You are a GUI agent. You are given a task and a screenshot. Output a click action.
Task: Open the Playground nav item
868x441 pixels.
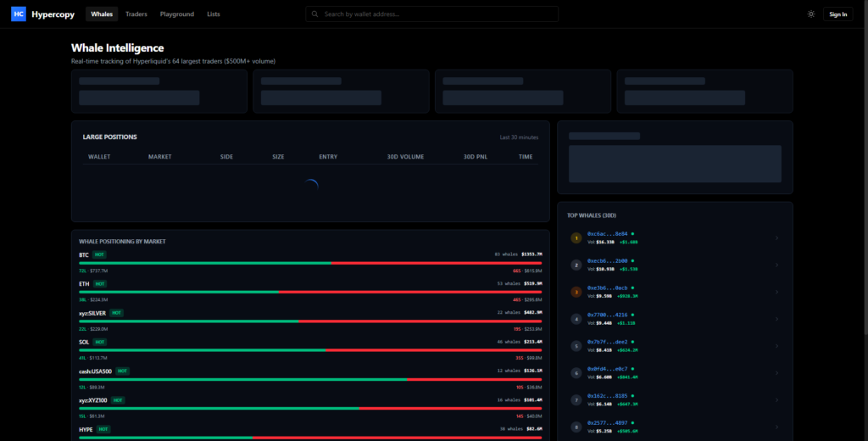tap(177, 14)
